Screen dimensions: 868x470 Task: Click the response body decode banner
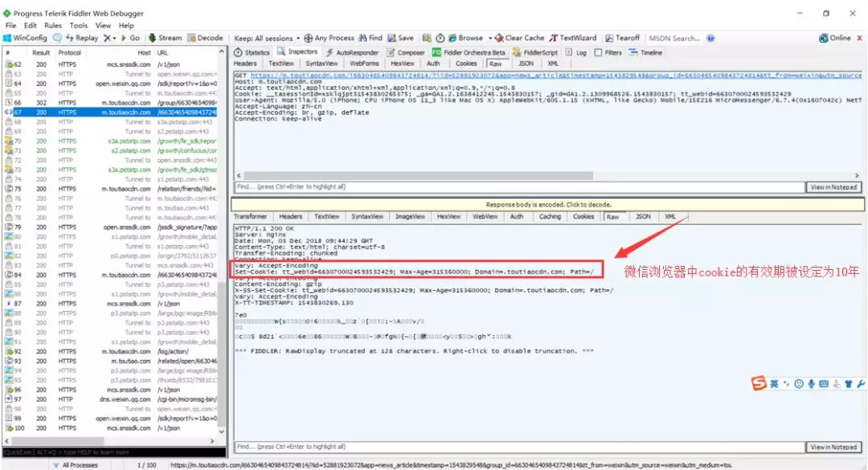[x=548, y=205]
